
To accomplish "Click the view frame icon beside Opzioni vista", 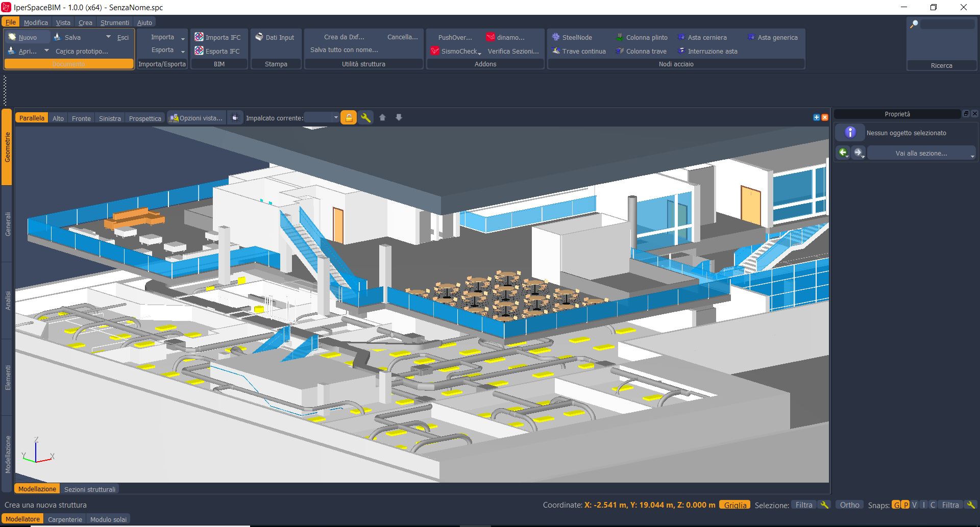I will pos(235,118).
